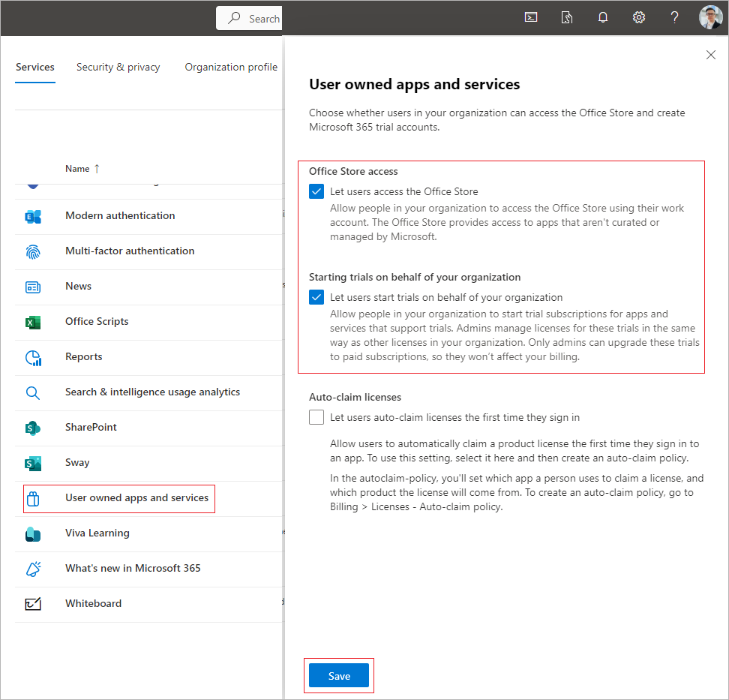Click the User owned apps shopping bag icon

[33, 499]
